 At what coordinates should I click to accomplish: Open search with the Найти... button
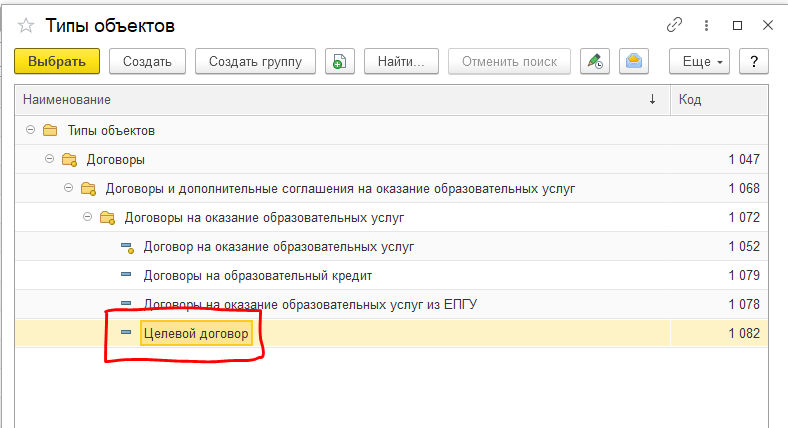[x=401, y=61]
